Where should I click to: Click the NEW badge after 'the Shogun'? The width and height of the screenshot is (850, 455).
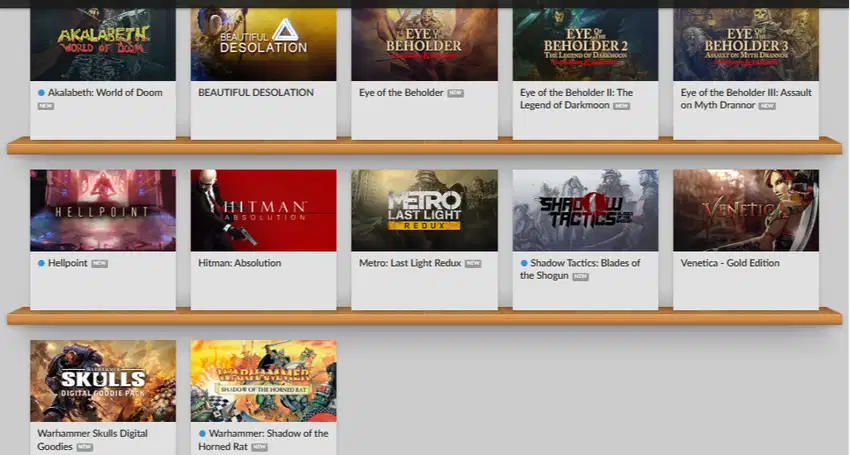click(581, 277)
